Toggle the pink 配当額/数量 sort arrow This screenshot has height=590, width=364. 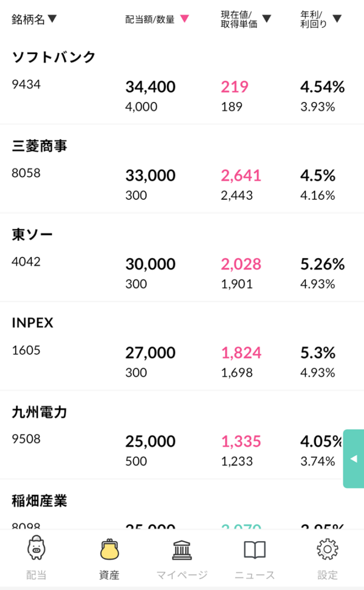184,18
